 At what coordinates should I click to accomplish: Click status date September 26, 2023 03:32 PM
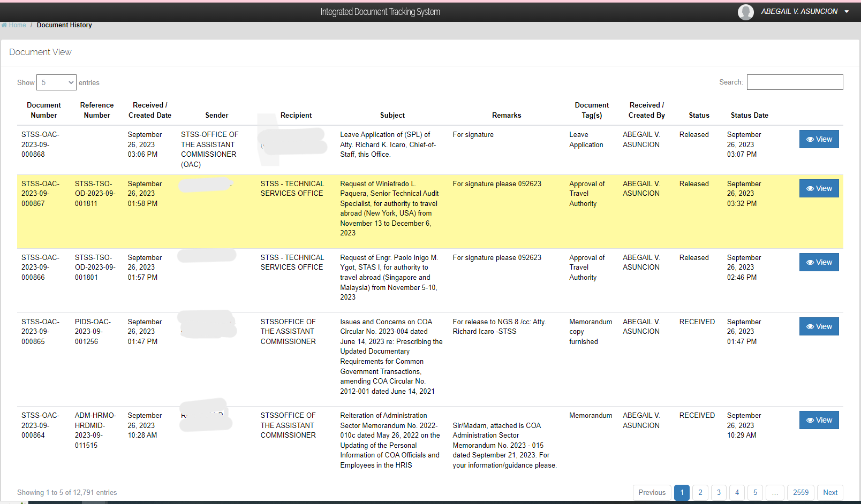[744, 194]
